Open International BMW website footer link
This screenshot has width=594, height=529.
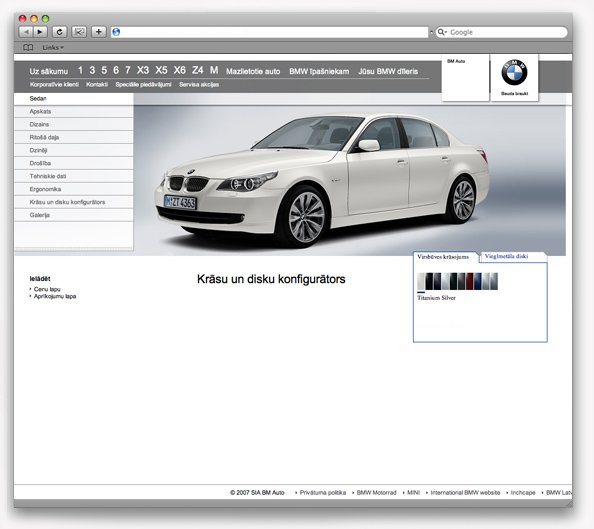point(465,493)
